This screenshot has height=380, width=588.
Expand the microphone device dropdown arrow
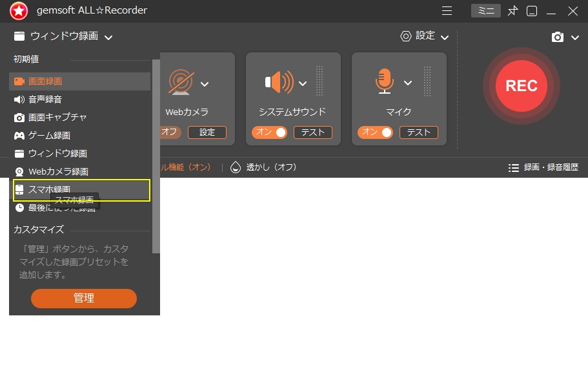408,83
